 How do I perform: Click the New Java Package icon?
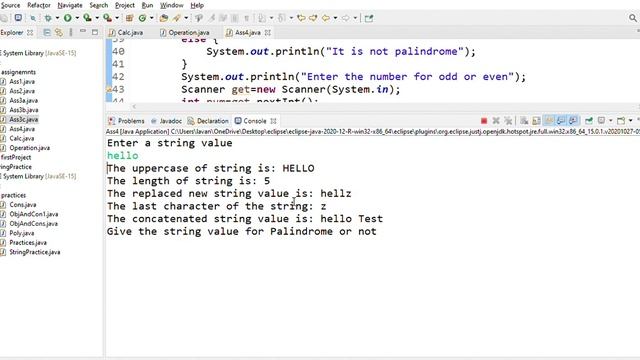pyautogui.click(x=129, y=18)
